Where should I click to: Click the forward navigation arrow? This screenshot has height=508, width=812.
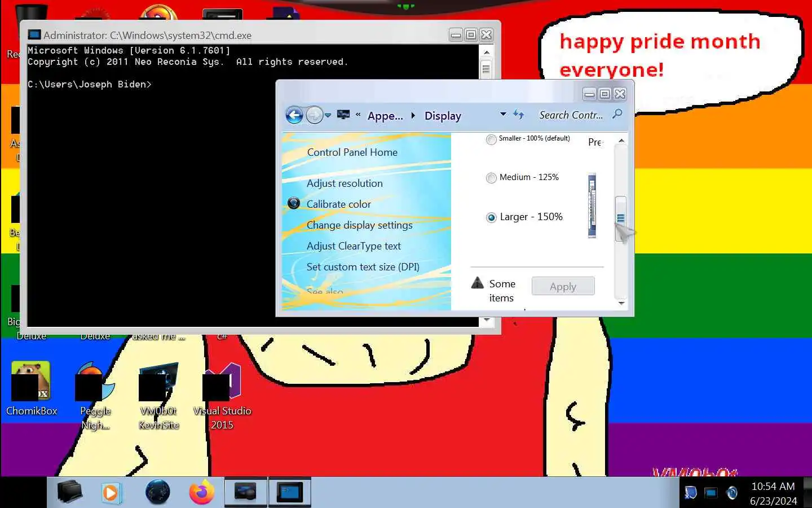tap(314, 115)
